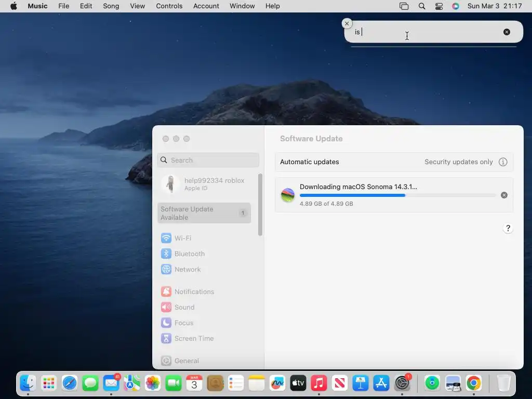Cancel the macOS Sonoma download
Screen dimensions: 532x399
pos(504,195)
